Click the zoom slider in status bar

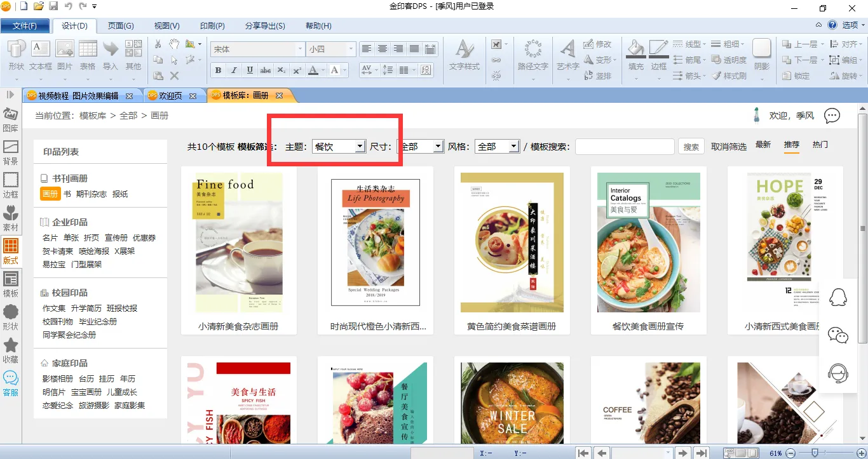point(815,453)
